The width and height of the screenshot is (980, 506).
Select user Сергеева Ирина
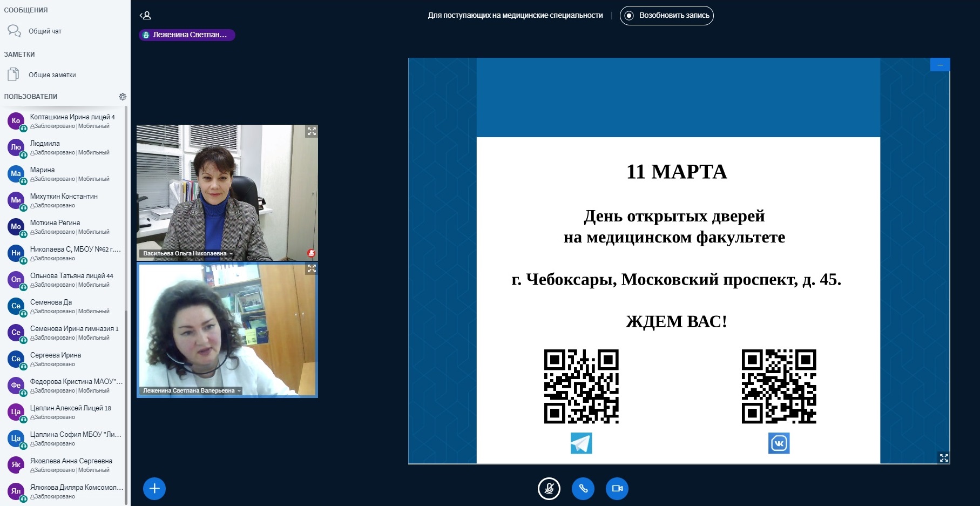[x=64, y=359]
